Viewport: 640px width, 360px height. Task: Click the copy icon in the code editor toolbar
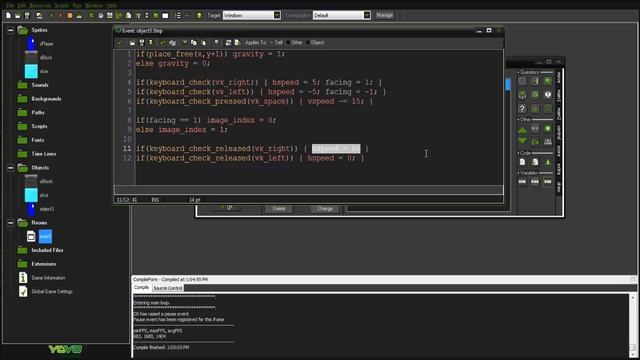(x=194, y=42)
